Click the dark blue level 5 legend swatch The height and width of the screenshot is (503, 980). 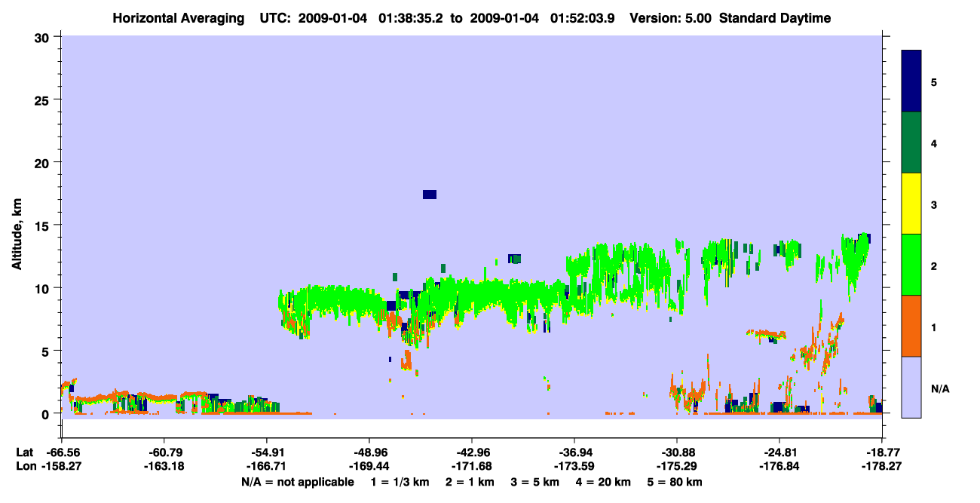(911, 81)
